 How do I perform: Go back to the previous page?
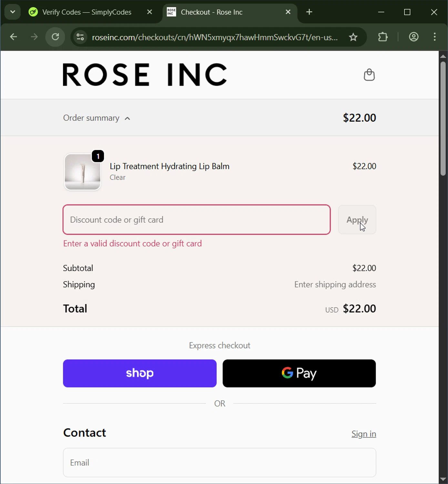(x=14, y=37)
